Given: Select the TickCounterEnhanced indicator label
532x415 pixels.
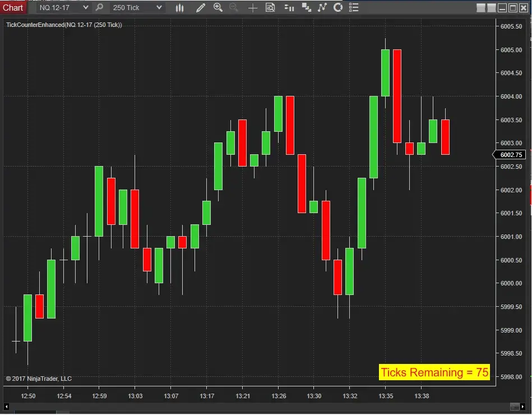Looking at the screenshot, I should [x=64, y=25].
